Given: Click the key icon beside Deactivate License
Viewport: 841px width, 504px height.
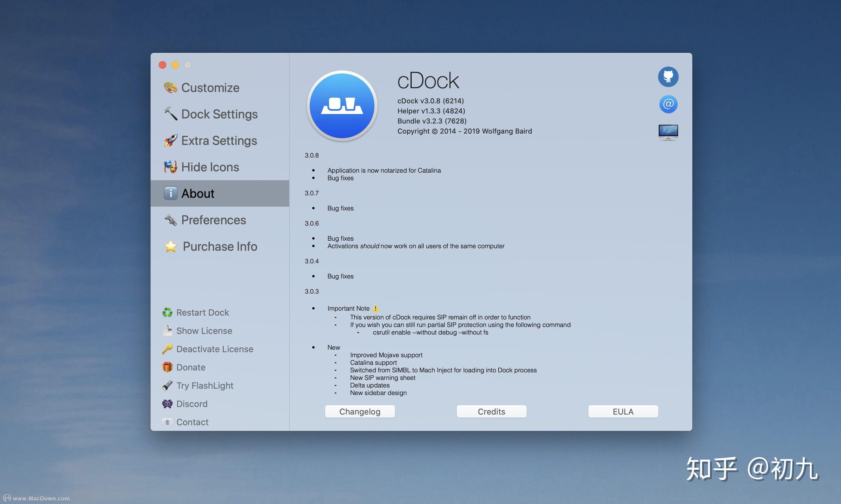Looking at the screenshot, I should click(167, 349).
